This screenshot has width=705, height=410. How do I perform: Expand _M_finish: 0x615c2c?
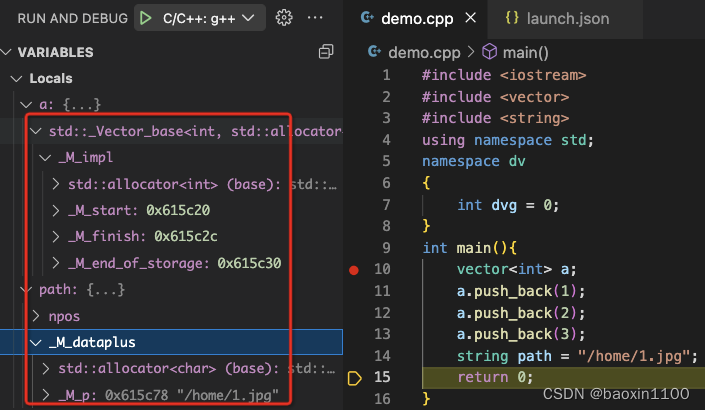pyautogui.click(x=55, y=236)
